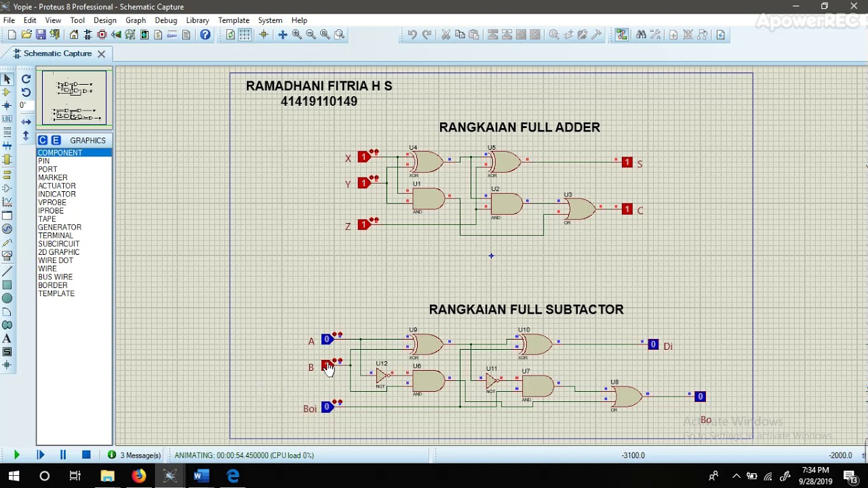The width and height of the screenshot is (868, 488).
Task: Toggle grid display in toolbar
Action: click(x=245, y=35)
